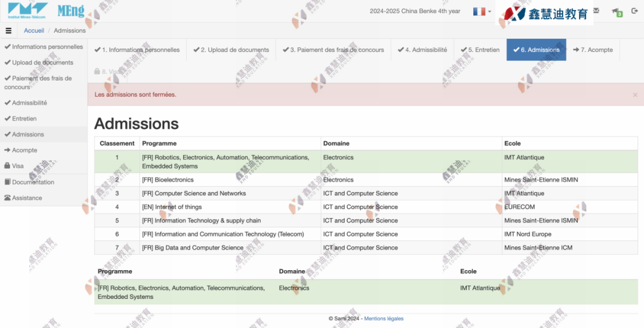
Task: Click classement number 5 cell
Action: (117, 221)
